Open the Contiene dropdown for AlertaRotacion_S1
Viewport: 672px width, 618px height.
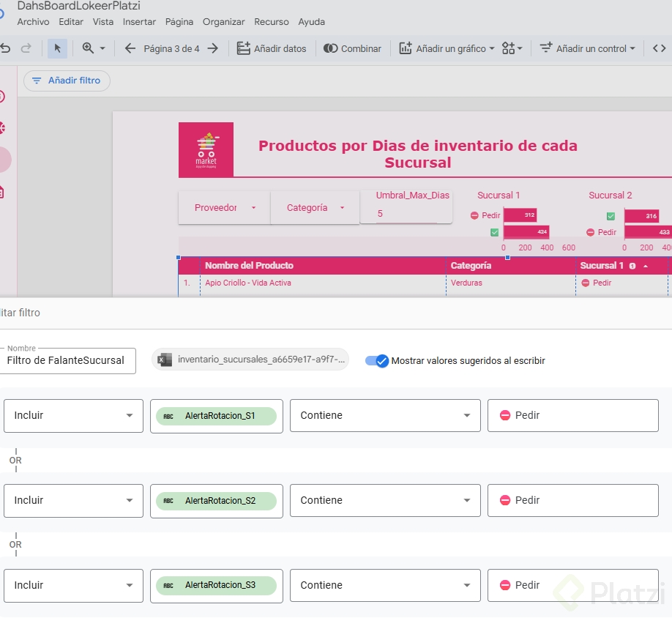click(x=385, y=415)
